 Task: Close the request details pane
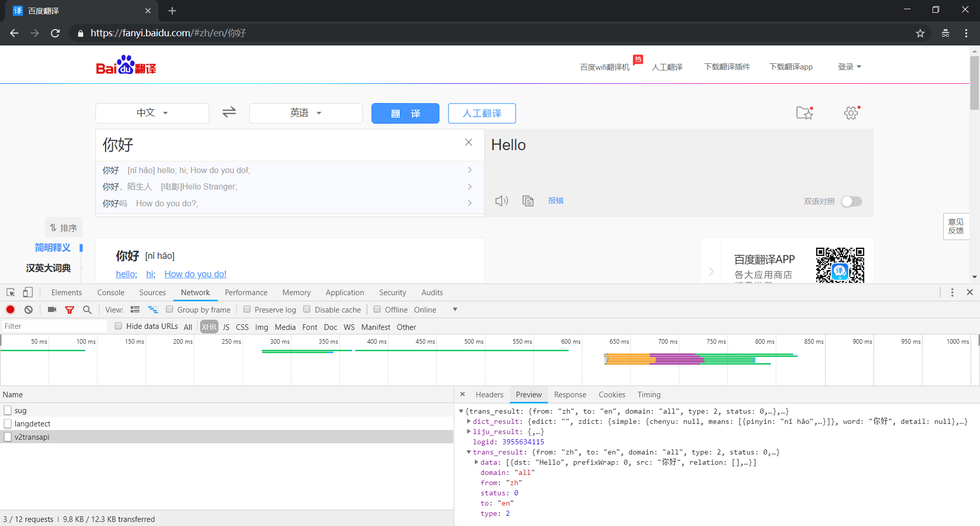pyautogui.click(x=462, y=394)
